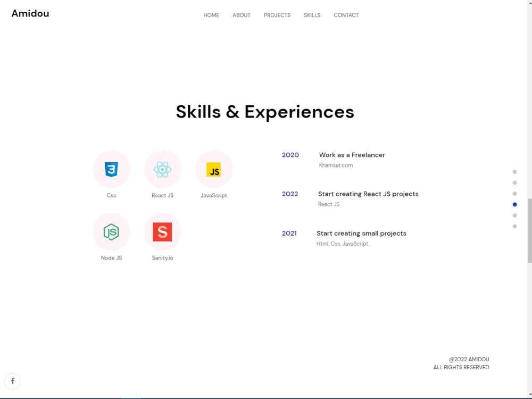Click the React JS atom icon
Screen dimensions: 532x399
tap(162, 169)
